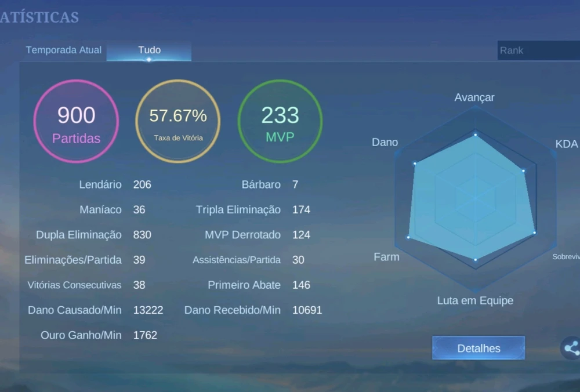Click the Ouro Ganho/Min stat
This screenshot has height=392, width=580.
click(81, 335)
